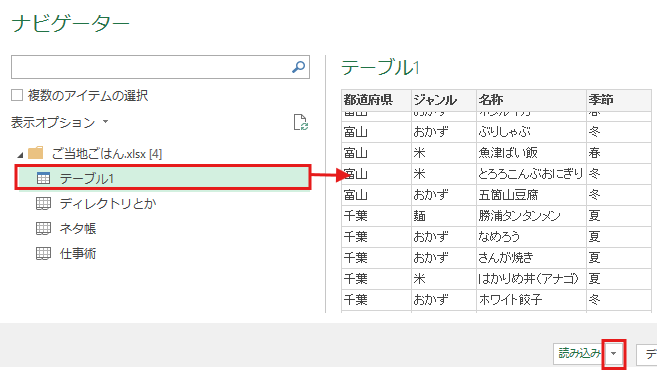The width and height of the screenshot is (657, 370).
Task: Click 米 in the 魚津ばい飯 row
Action: coord(444,153)
